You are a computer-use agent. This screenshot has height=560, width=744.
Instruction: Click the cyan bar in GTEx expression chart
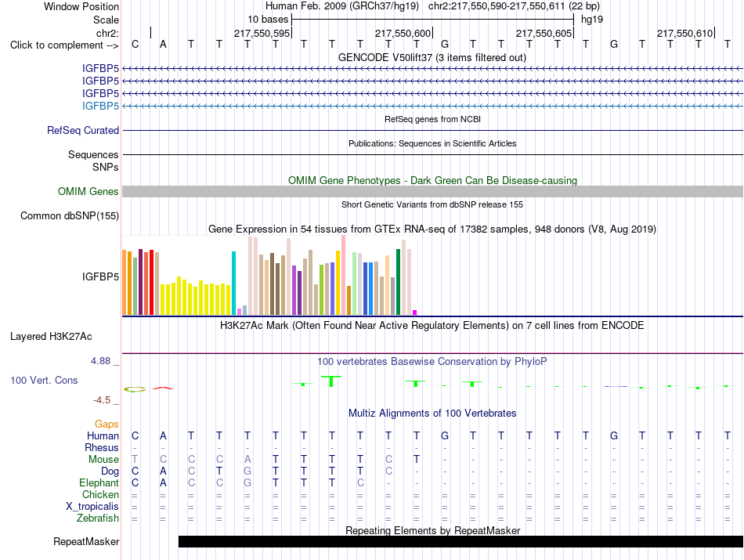(233, 283)
